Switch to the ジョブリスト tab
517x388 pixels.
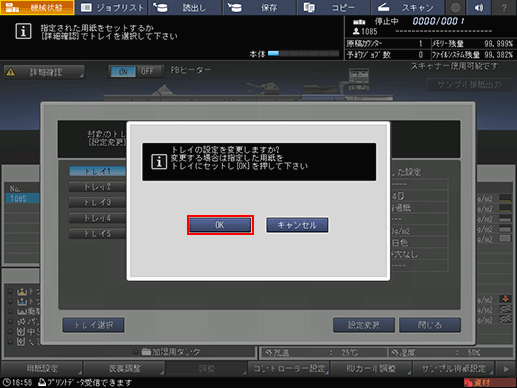(112, 7)
